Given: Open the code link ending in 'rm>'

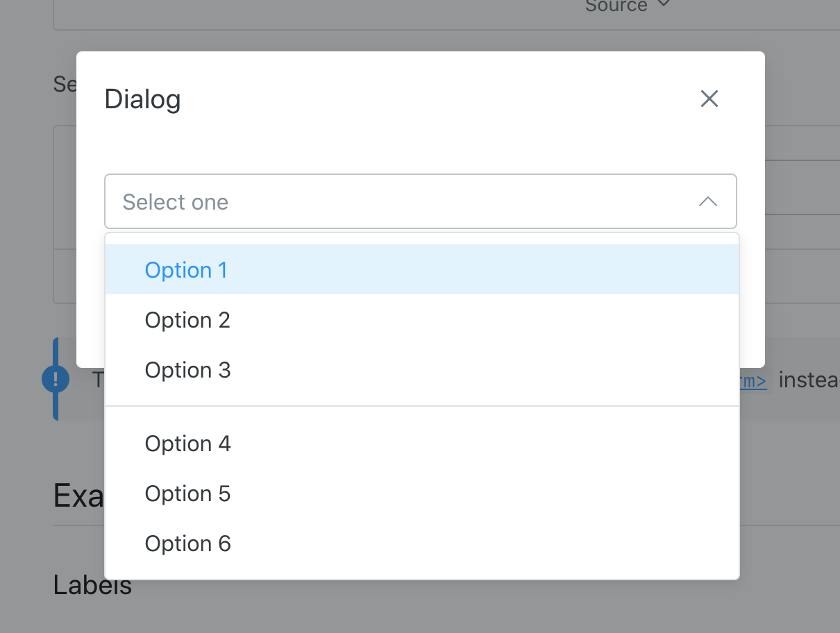Looking at the screenshot, I should click(753, 380).
